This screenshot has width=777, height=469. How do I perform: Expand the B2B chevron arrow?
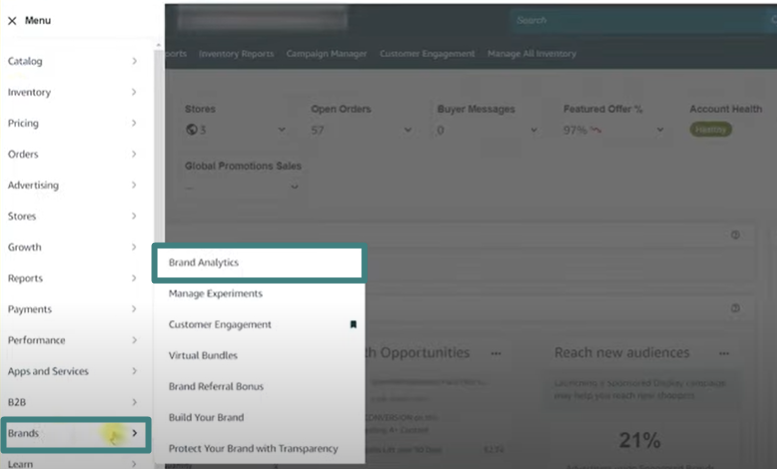134,402
